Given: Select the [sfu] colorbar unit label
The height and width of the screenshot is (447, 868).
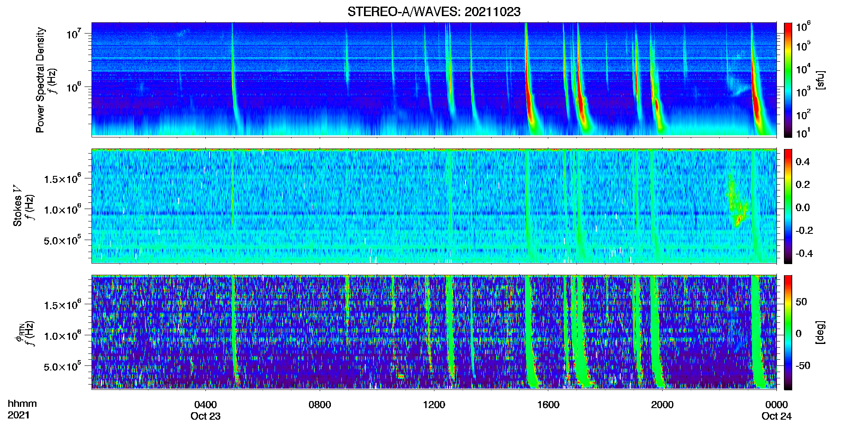Looking at the screenshot, I should click(820, 80).
